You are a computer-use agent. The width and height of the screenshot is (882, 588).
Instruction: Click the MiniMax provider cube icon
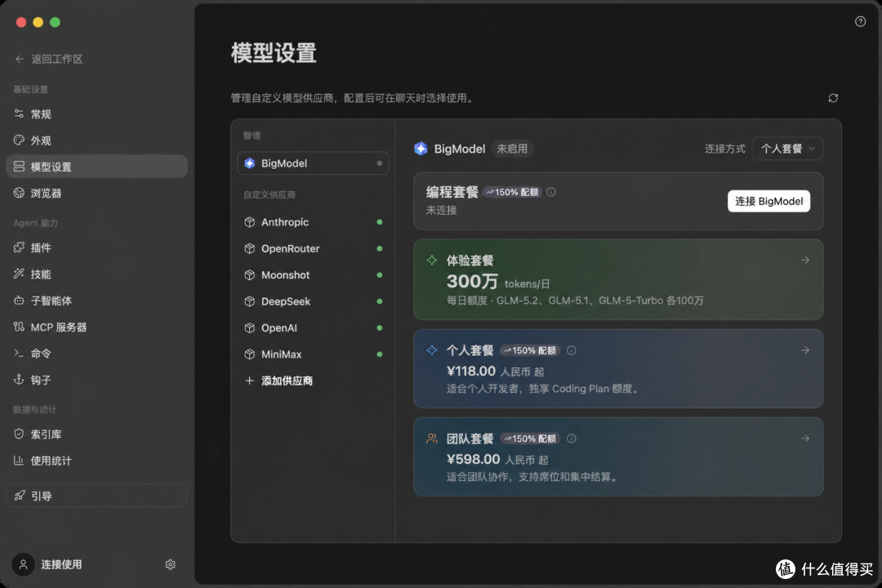pyautogui.click(x=250, y=354)
